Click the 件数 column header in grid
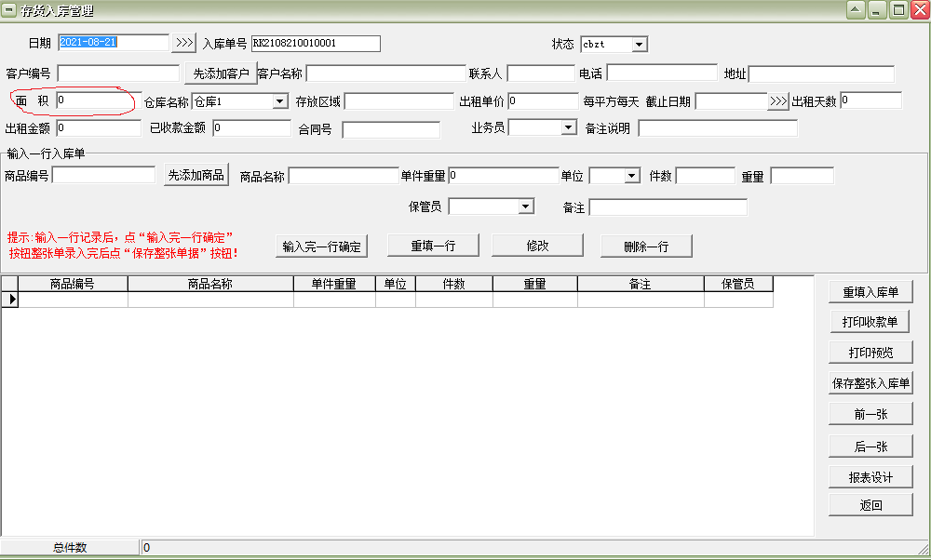This screenshot has height=560, width=931. pyautogui.click(x=453, y=284)
